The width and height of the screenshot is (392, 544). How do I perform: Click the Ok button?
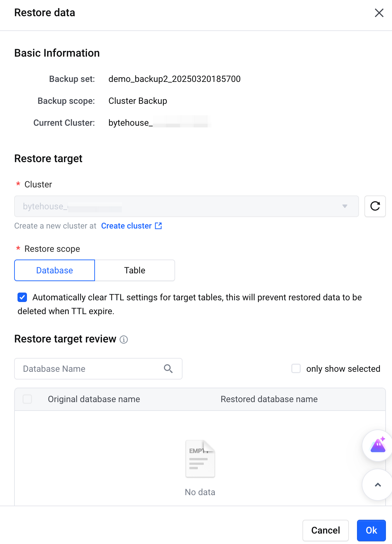click(x=371, y=530)
